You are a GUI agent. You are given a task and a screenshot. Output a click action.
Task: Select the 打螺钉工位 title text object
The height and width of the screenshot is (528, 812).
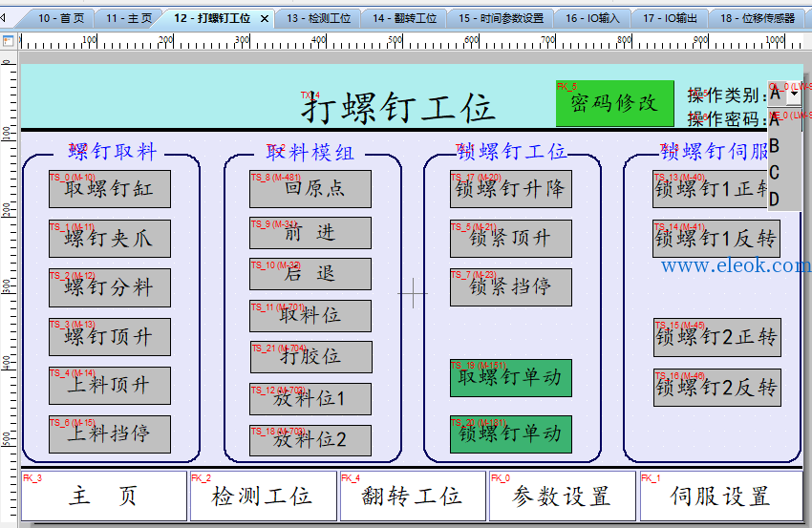point(397,108)
